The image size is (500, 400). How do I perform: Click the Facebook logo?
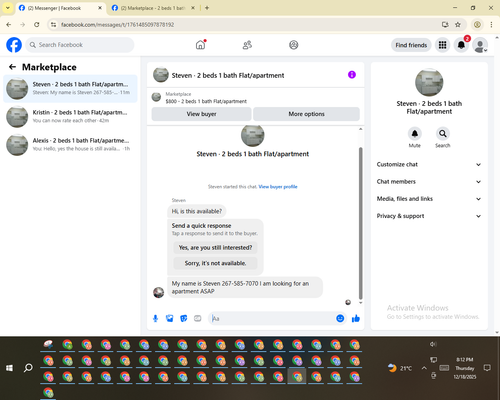click(14, 45)
